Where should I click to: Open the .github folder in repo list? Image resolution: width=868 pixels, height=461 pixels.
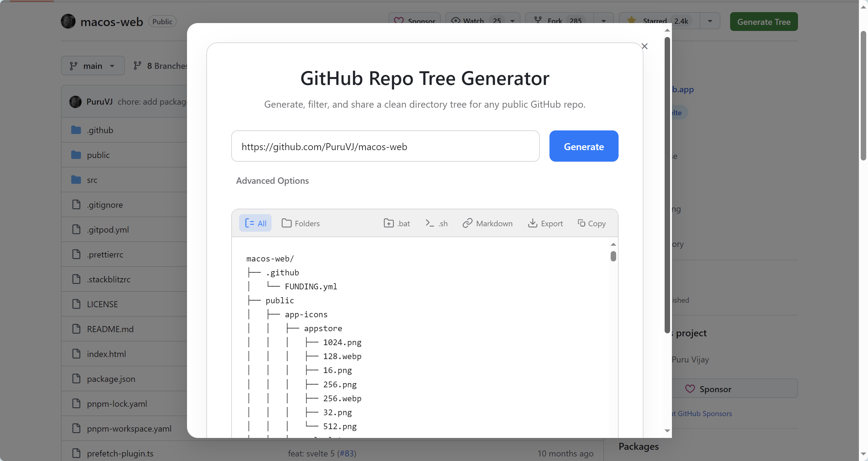[x=100, y=130]
